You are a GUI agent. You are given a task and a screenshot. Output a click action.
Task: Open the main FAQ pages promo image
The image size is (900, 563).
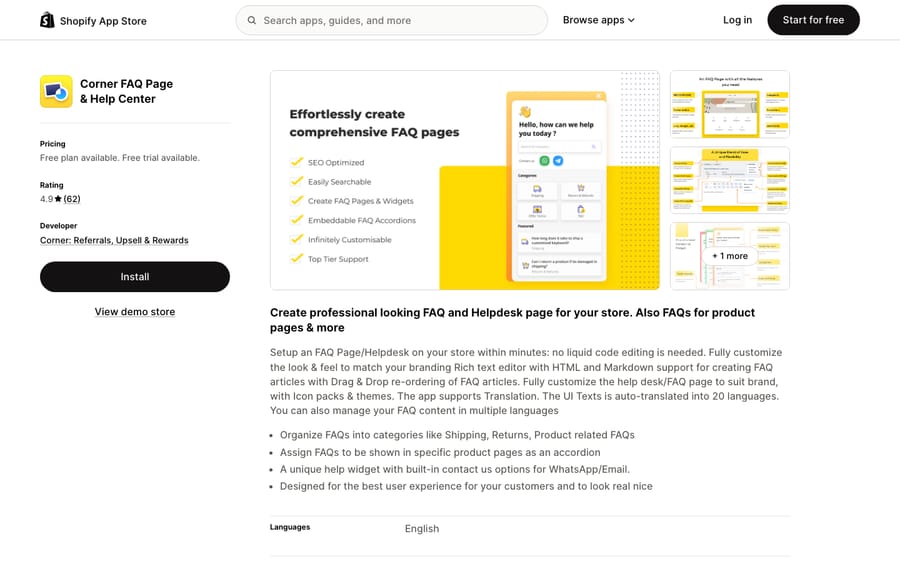(465, 180)
